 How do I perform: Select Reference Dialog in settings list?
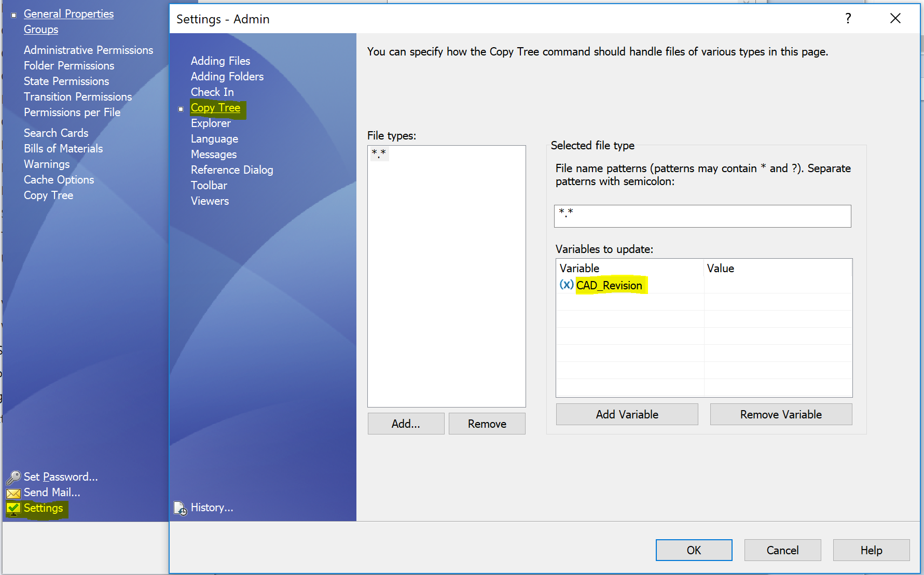point(231,170)
